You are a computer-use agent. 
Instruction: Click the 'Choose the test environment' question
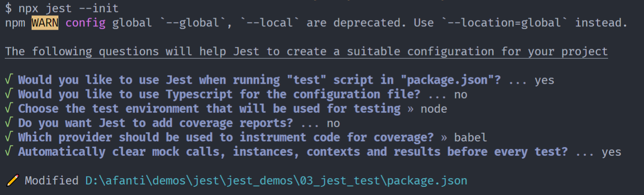click(x=209, y=108)
